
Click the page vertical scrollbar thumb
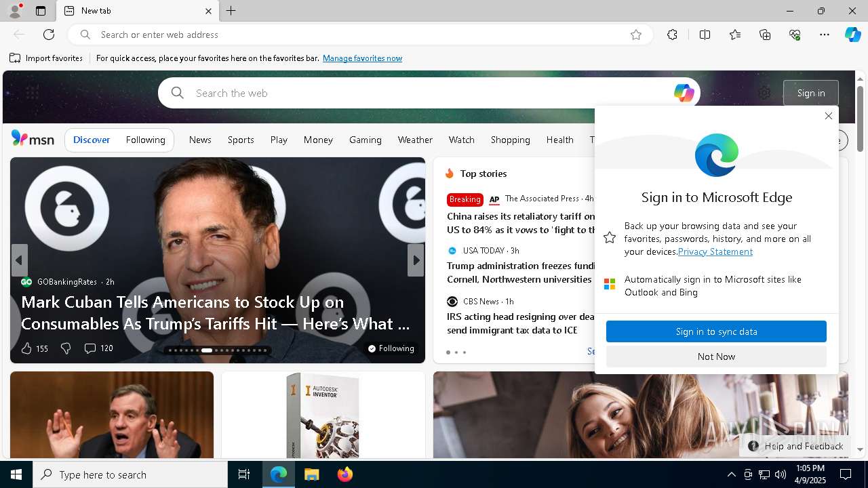coord(860,119)
